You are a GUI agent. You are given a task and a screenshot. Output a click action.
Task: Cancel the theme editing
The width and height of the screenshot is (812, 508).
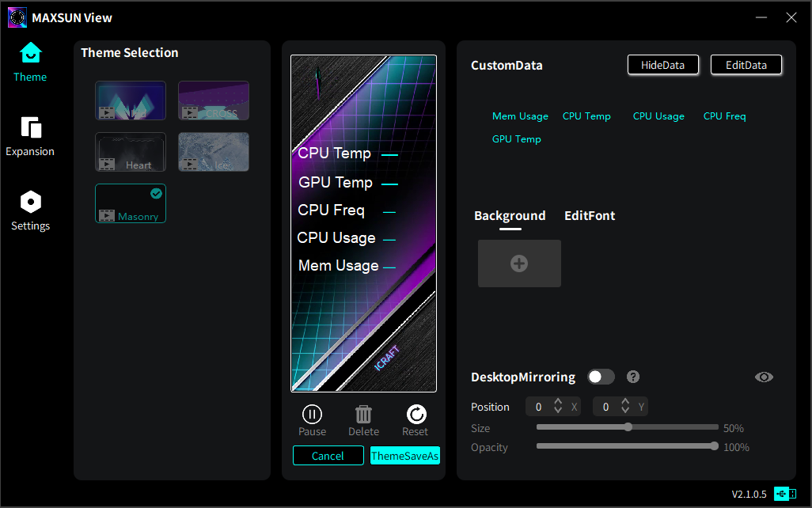click(x=328, y=456)
